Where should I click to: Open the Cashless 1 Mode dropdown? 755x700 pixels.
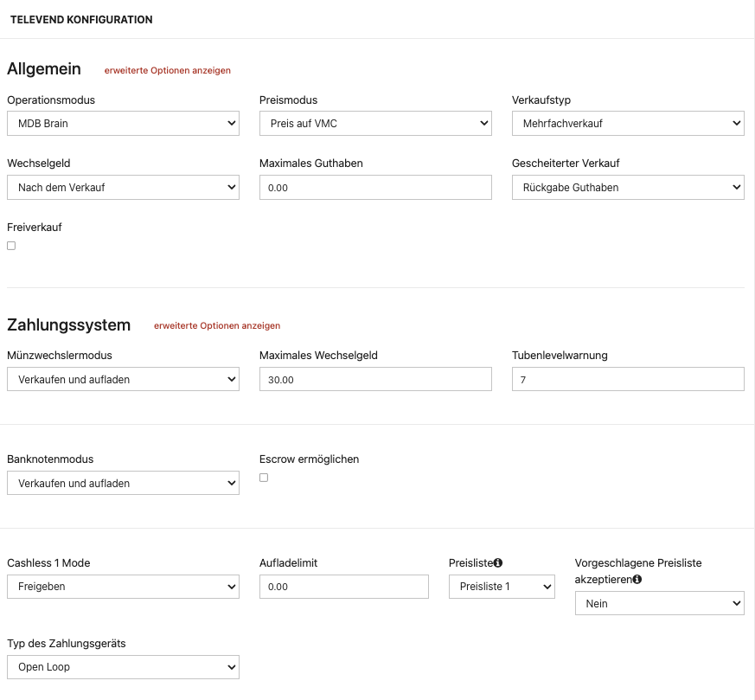[x=123, y=588]
